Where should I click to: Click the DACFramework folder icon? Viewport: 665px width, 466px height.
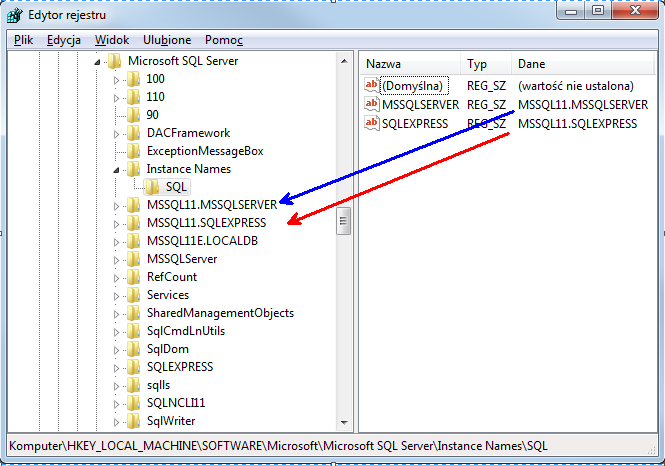(x=134, y=133)
